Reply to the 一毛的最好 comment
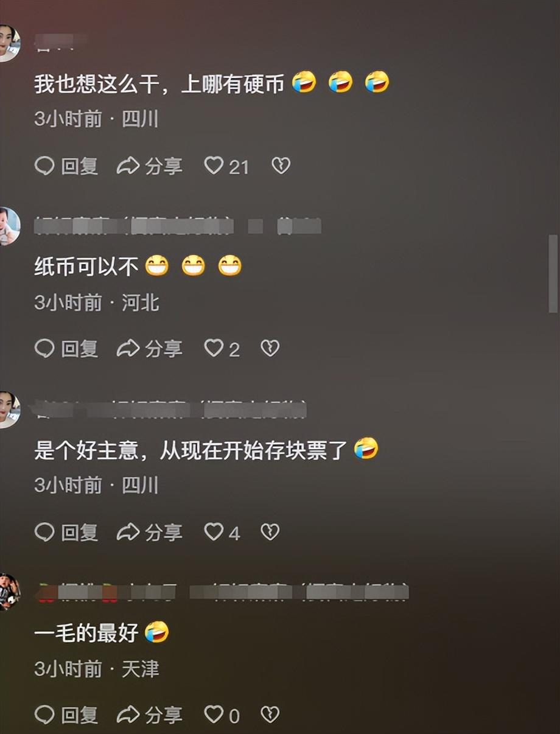This screenshot has width=560, height=734. point(66,714)
